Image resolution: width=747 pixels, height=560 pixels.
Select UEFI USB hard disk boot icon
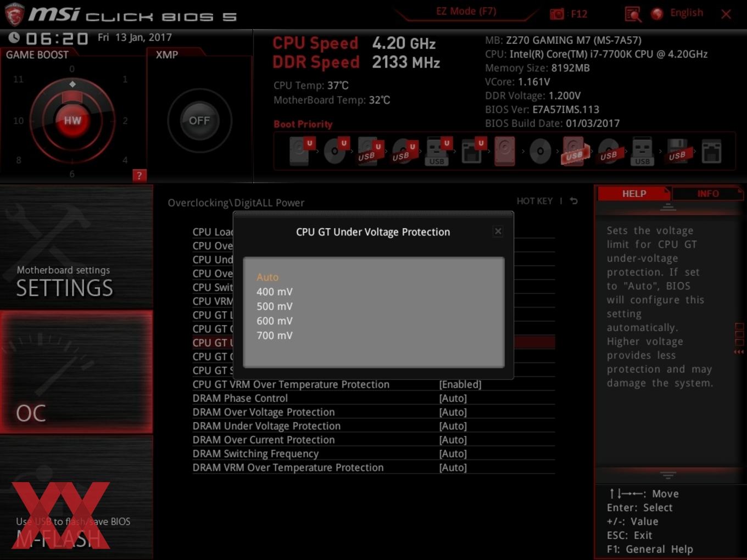click(370, 151)
